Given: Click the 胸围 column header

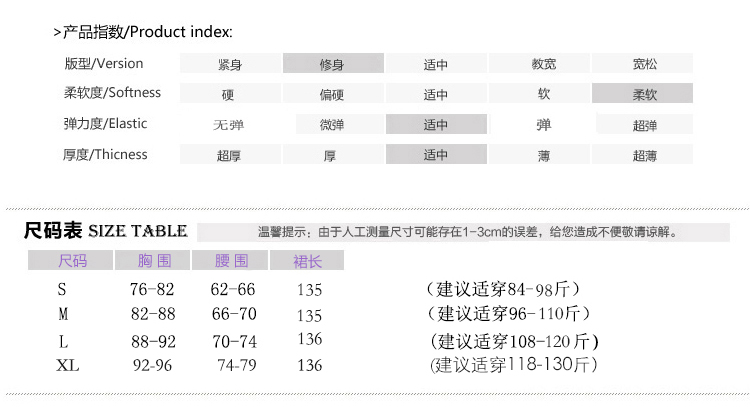Looking at the screenshot, I should (x=153, y=260).
